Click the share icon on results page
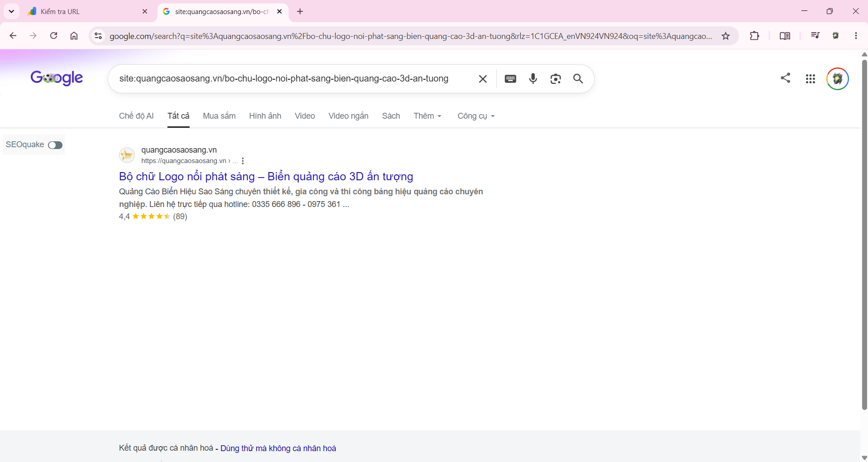The height and width of the screenshot is (462, 868). pos(786,78)
